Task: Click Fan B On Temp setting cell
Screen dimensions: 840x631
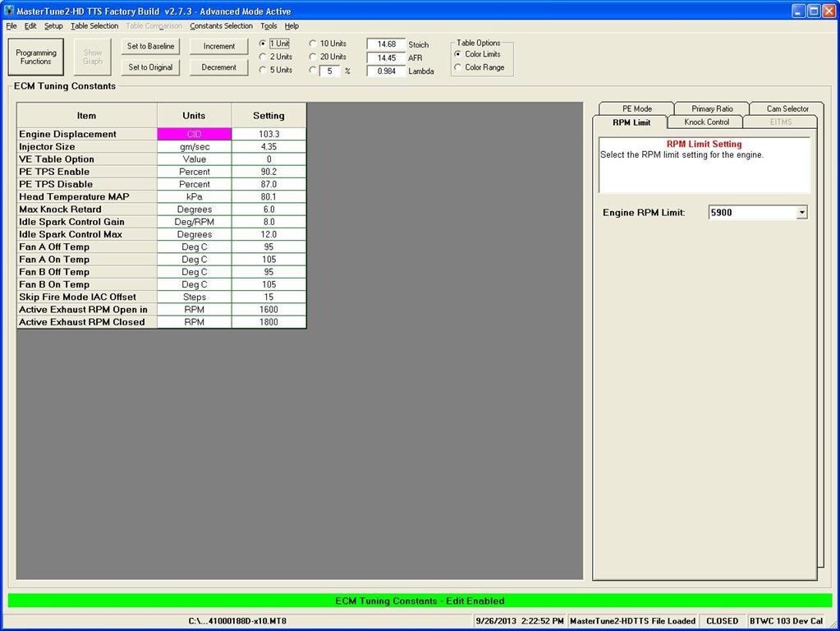Action: click(x=269, y=284)
